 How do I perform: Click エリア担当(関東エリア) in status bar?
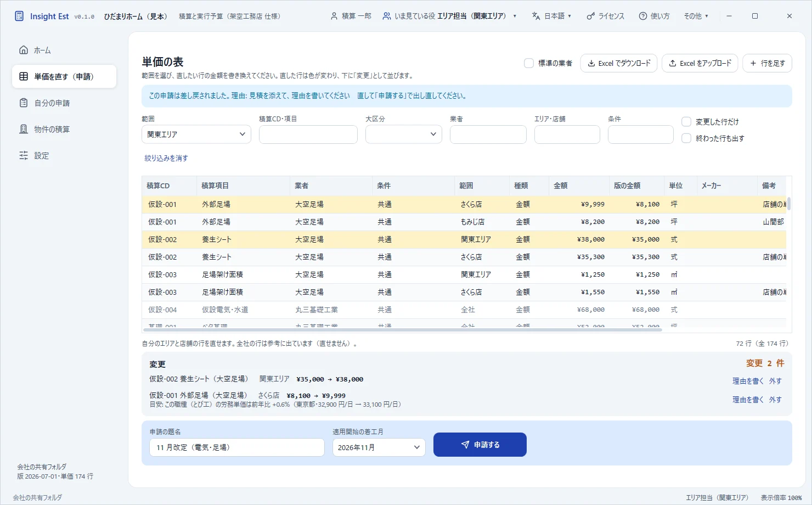(x=717, y=497)
